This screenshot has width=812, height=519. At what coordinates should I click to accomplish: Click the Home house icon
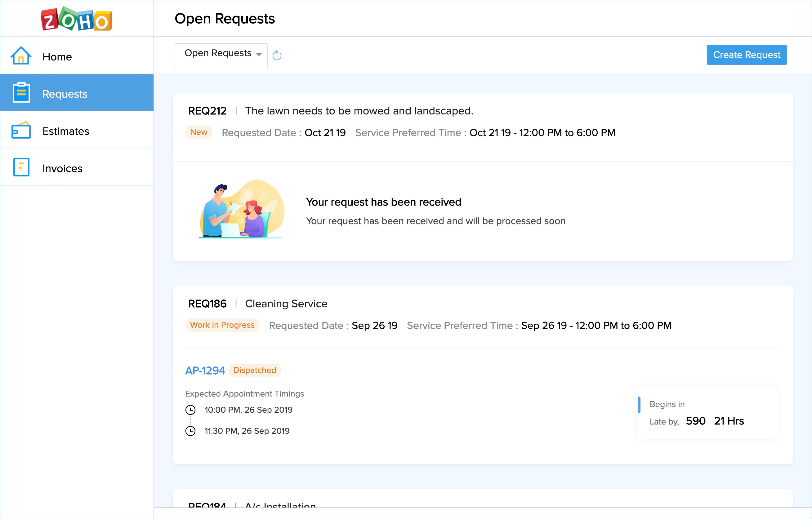point(21,56)
